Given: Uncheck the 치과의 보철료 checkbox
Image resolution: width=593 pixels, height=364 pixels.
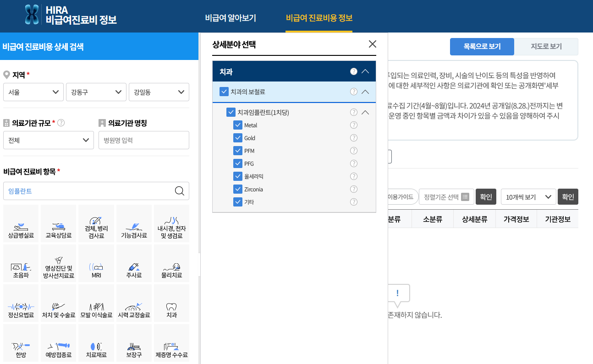Looking at the screenshot, I should (224, 92).
